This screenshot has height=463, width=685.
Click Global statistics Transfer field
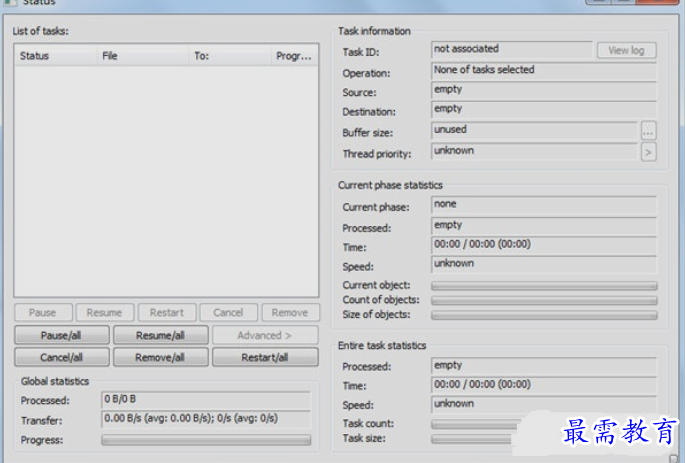[x=206, y=419]
